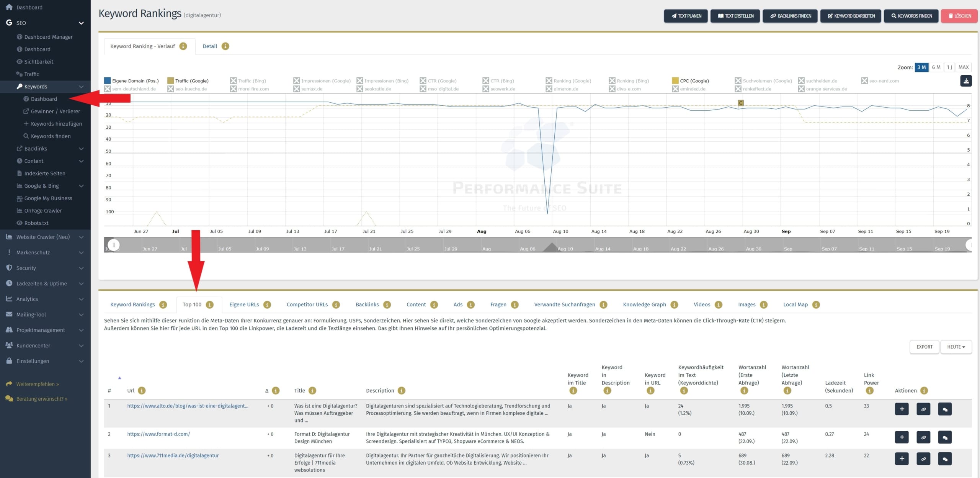This screenshot has height=478, width=980.
Task: Sort table by # column arrow
Action: click(x=119, y=378)
